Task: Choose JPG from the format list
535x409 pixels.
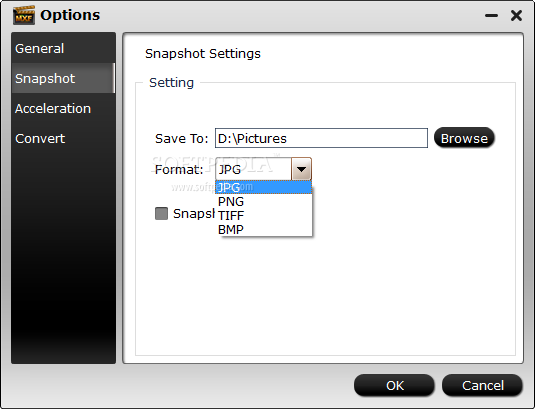Action: pos(263,187)
